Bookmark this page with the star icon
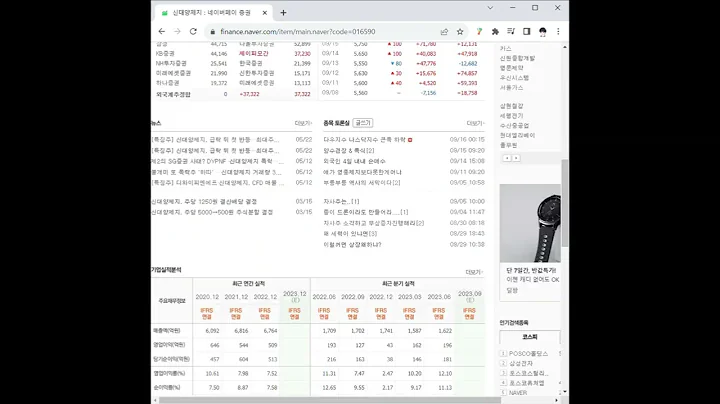The width and height of the screenshot is (720, 404). (460, 32)
